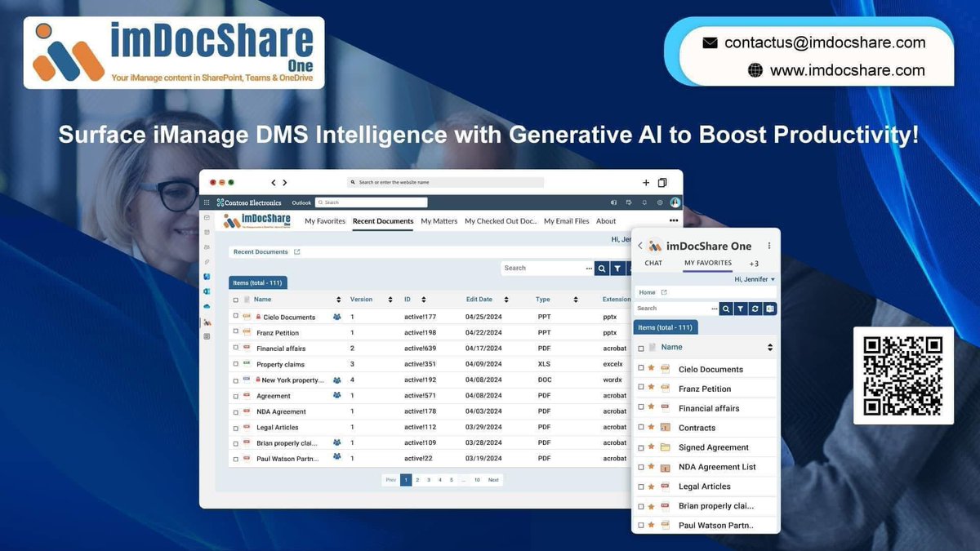Select imDocShare icon in left sidebar

pos(207,322)
